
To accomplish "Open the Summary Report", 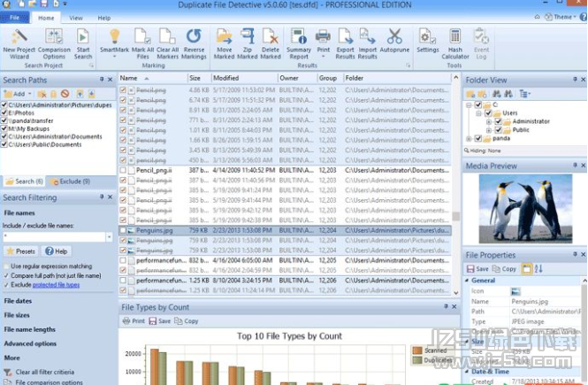I will click(299, 44).
